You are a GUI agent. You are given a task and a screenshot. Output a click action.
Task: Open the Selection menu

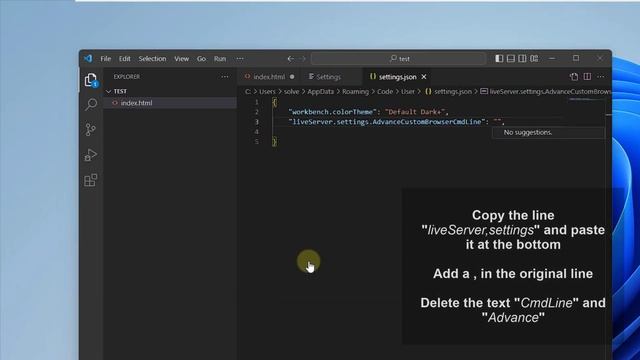[x=152, y=59]
